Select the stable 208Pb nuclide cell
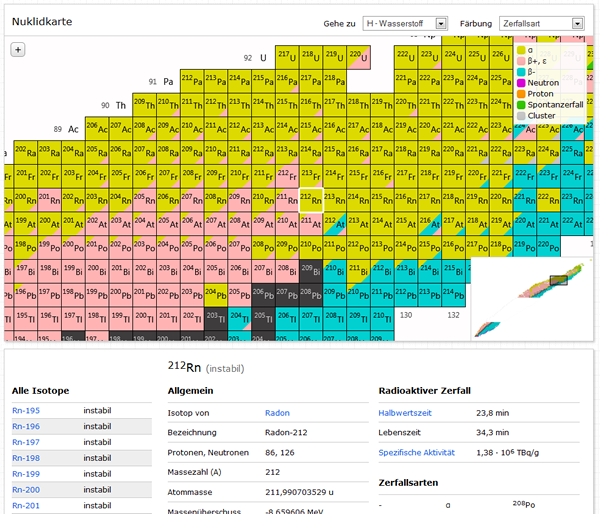The height and width of the screenshot is (514, 600). (311, 295)
